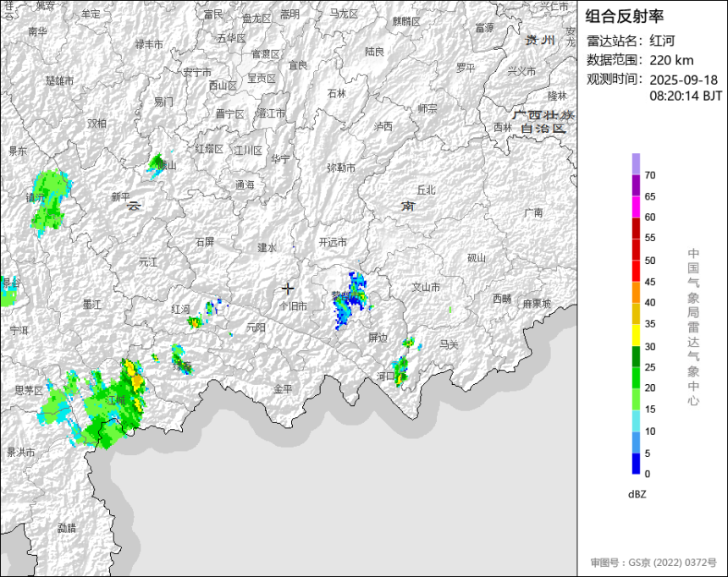Screen dimensions: 728x577
Task: Click the 泸西 map label
Action: [383, 126]
